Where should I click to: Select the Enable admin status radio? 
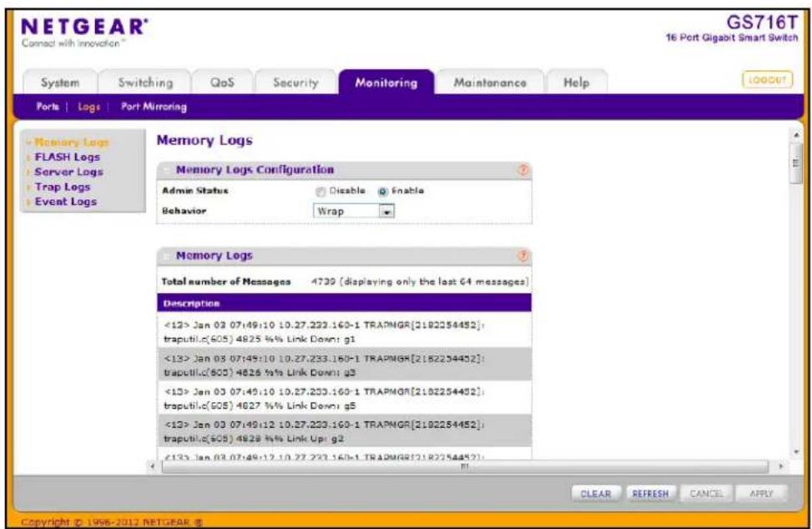pos(383,192)
